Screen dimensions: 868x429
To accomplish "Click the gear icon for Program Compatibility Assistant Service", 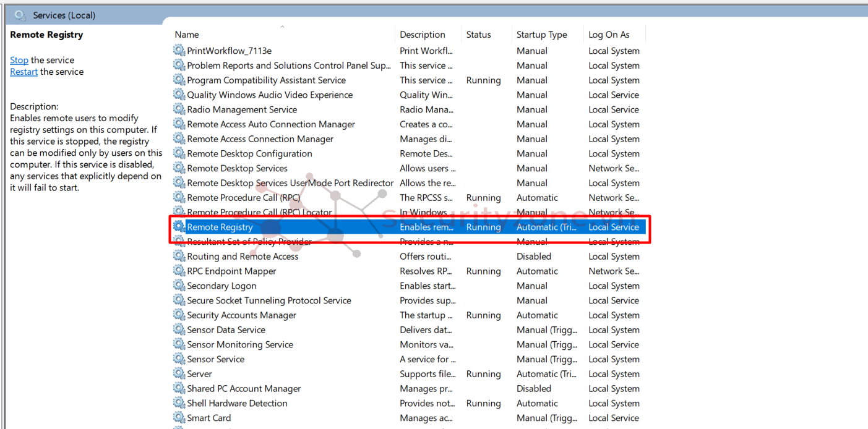I will coord(179,80).
